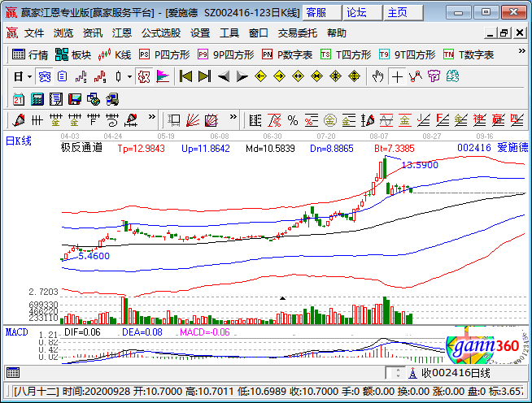
Task: Open the 帮助 menu
Action: (x=337, y=33)
